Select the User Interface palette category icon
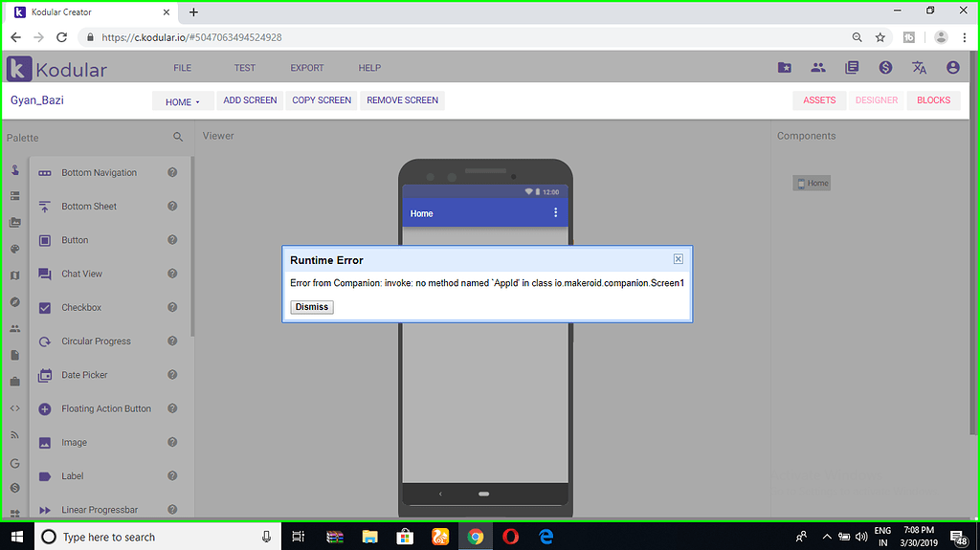The width and height of the screenshot is (980, 550). click(15, 170)
